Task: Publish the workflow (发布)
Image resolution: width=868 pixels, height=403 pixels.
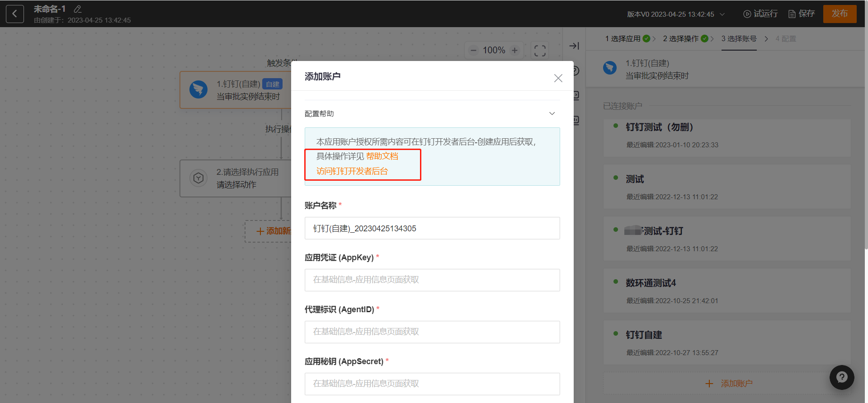Action: (x=840, y=14)
